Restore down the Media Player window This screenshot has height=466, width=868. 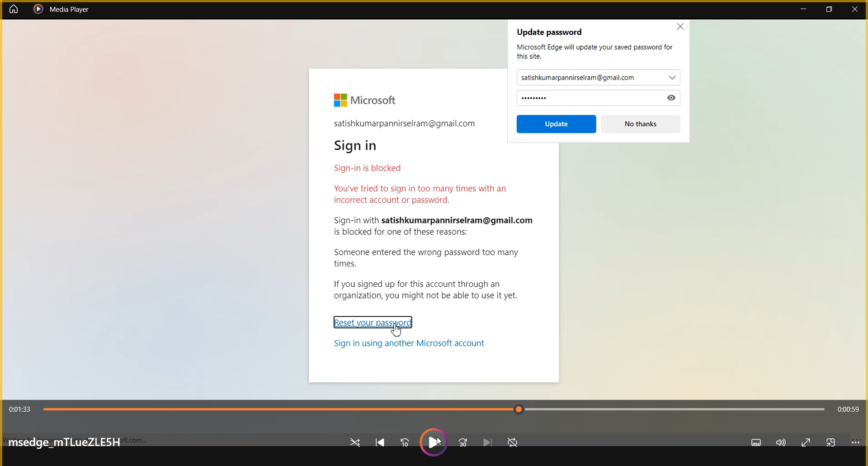(829, 9)
